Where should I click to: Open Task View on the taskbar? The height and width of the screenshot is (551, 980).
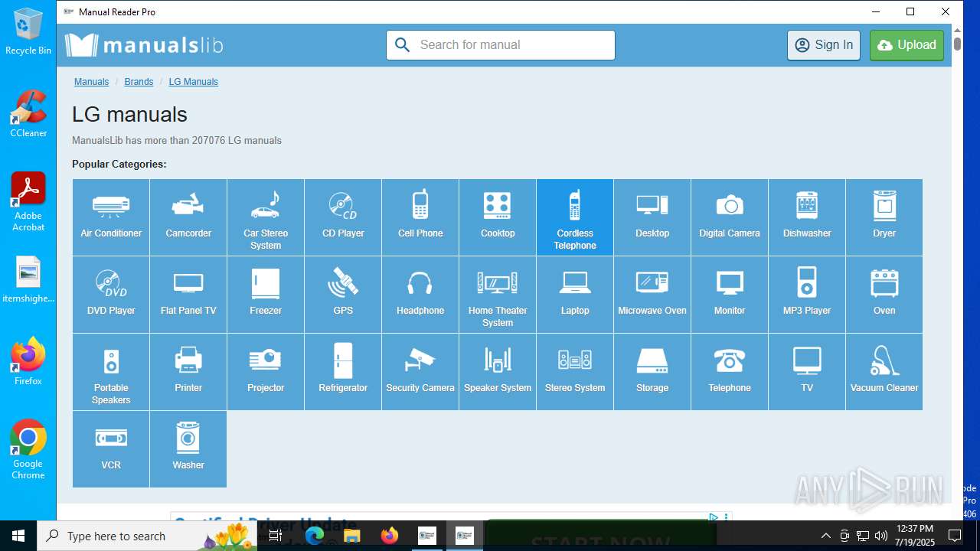[276, 536]
